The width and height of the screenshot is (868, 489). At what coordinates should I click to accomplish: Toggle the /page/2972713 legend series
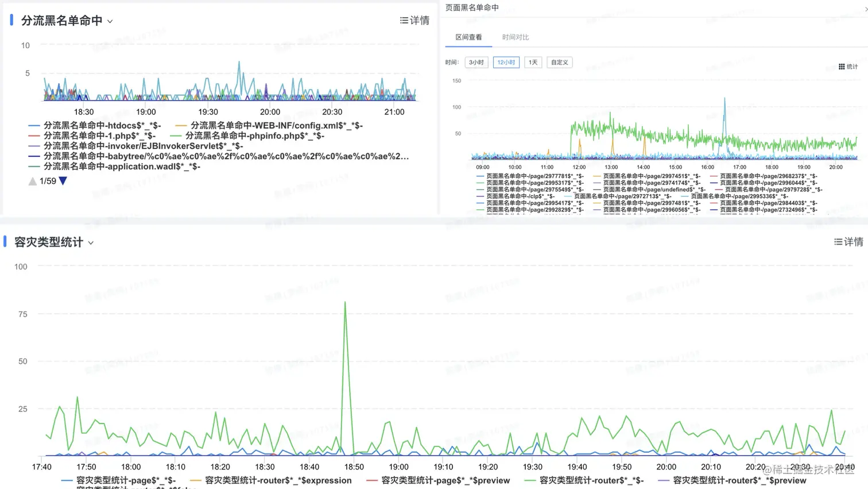click(x=618, y=197)
